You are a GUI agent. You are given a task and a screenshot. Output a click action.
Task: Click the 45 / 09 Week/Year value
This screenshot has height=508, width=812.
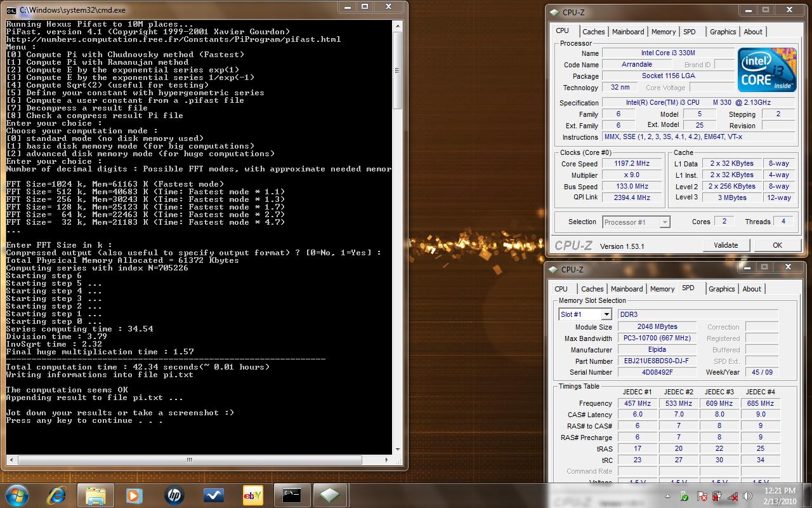pos(761,373)
